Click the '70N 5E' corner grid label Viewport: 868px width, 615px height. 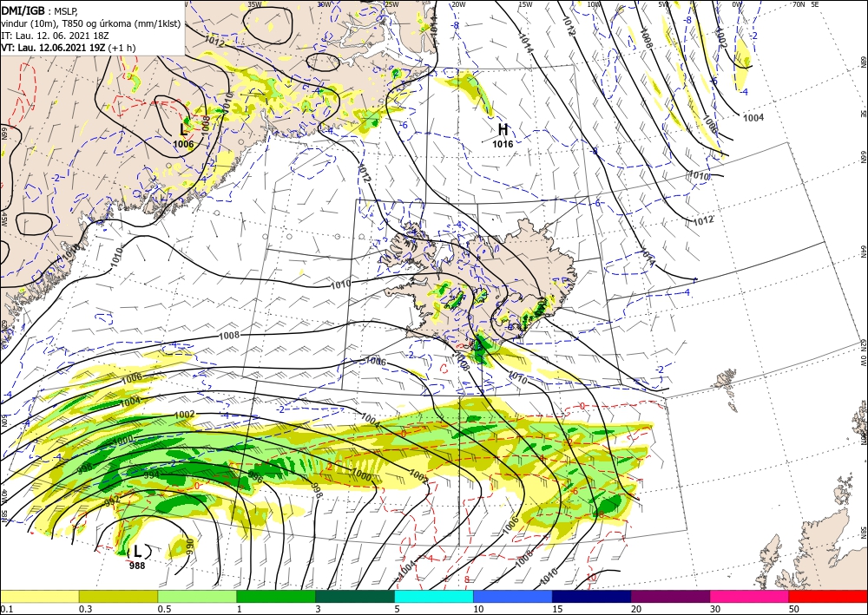pyautogui.click(x=806, y=4)
